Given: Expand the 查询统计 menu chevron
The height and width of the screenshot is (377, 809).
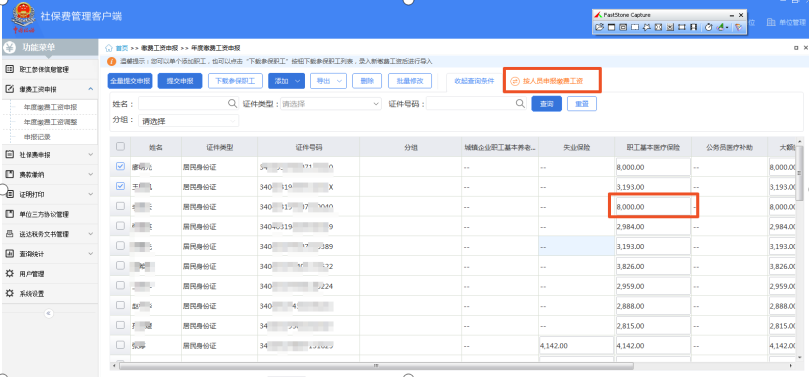Looking at the screenshot, I should 91,254.
